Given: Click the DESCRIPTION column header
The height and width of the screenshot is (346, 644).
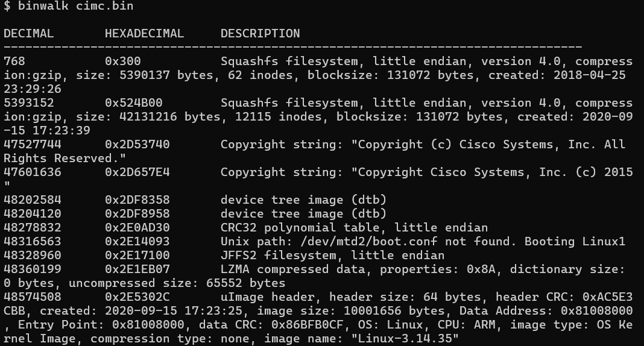Looking at the screenshot, I should [x=260, y=34].
